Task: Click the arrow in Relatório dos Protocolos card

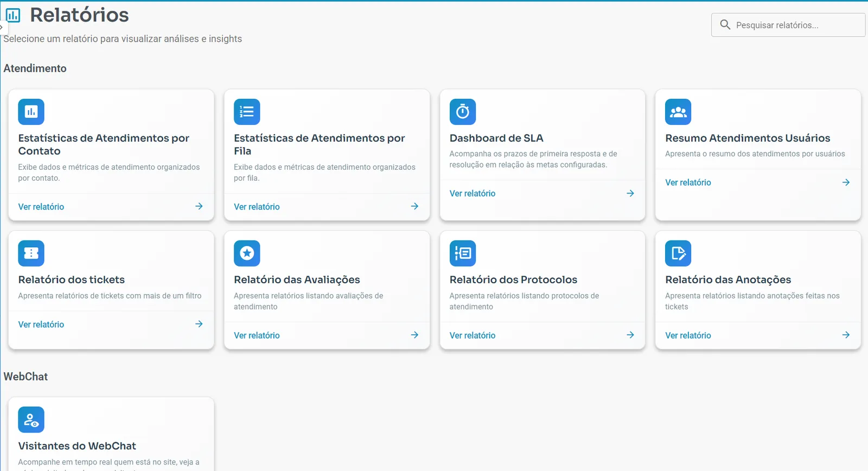Action: point(630,335)
